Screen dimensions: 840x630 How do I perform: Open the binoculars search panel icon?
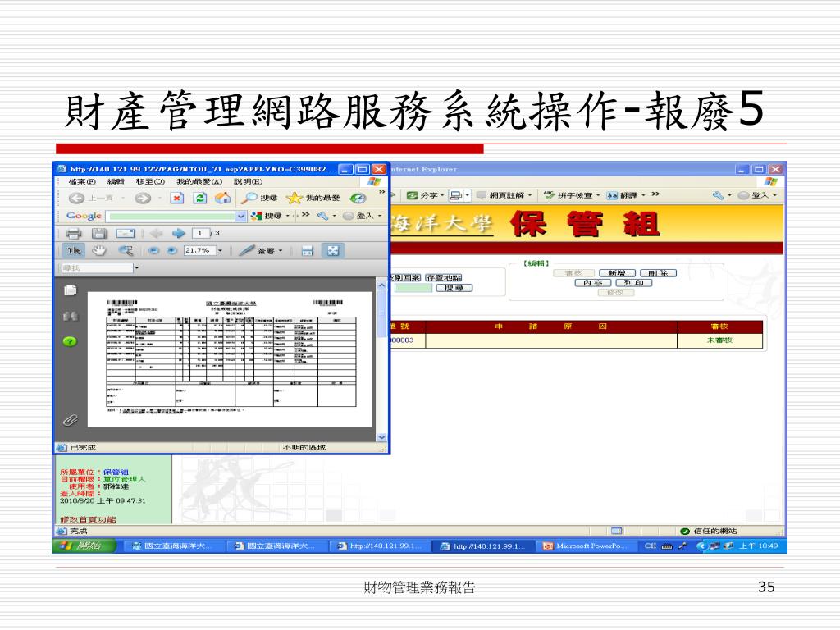[x=71, y=316]
